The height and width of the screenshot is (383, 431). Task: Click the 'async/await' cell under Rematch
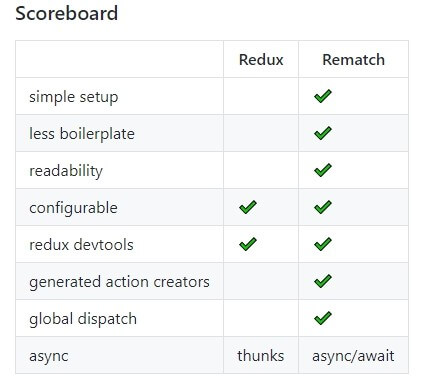[x=353, y=356]
